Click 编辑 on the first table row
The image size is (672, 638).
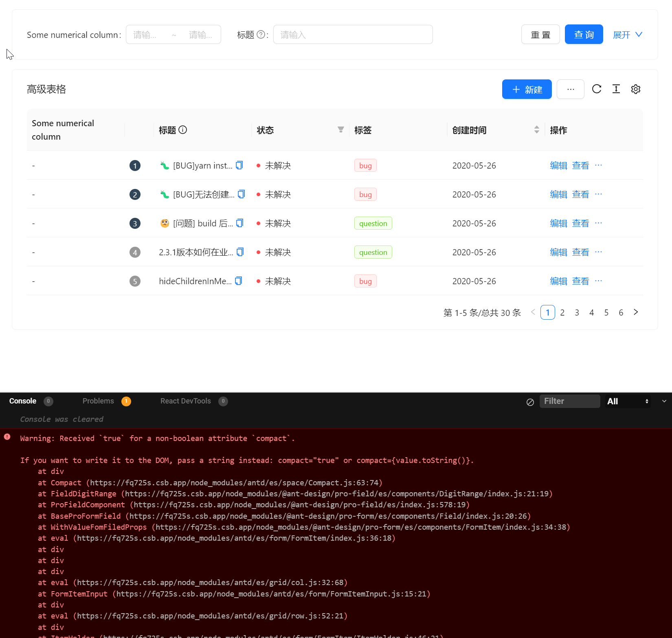tap(558, 165)
